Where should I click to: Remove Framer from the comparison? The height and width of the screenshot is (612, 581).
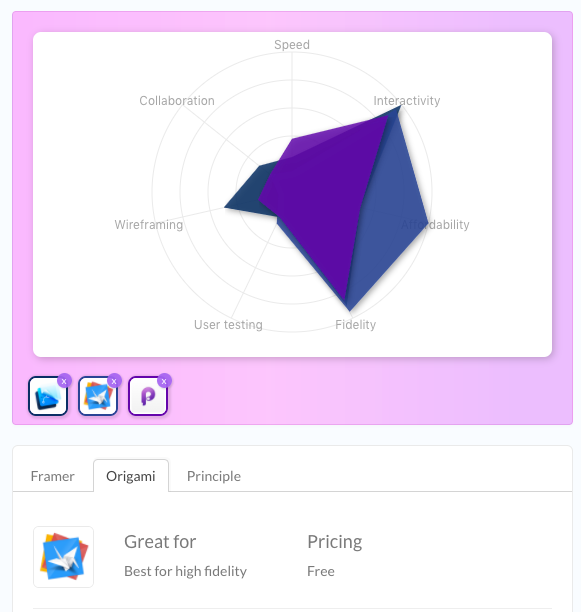(x=64, y=381)
